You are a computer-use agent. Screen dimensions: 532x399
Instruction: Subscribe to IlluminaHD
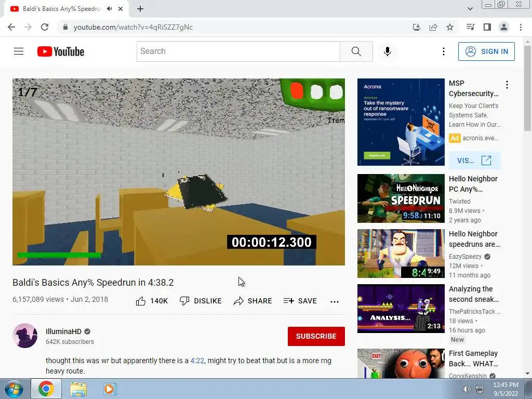pos(316,336)
